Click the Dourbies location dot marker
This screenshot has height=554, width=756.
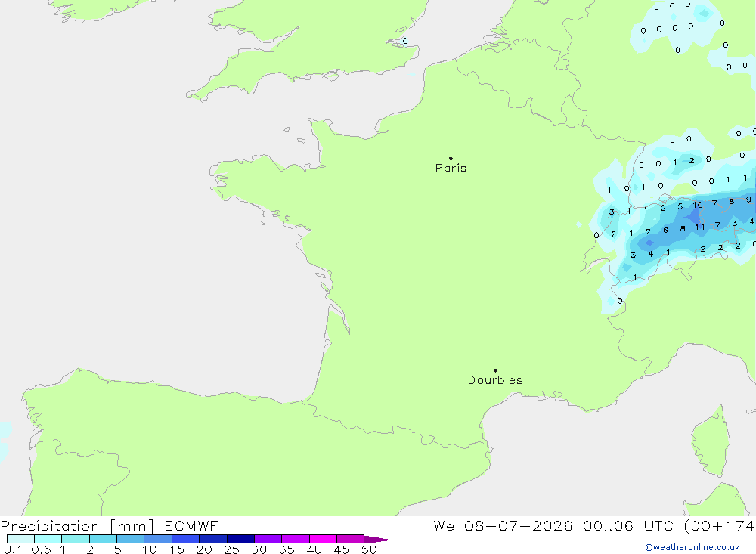point(495,370)
